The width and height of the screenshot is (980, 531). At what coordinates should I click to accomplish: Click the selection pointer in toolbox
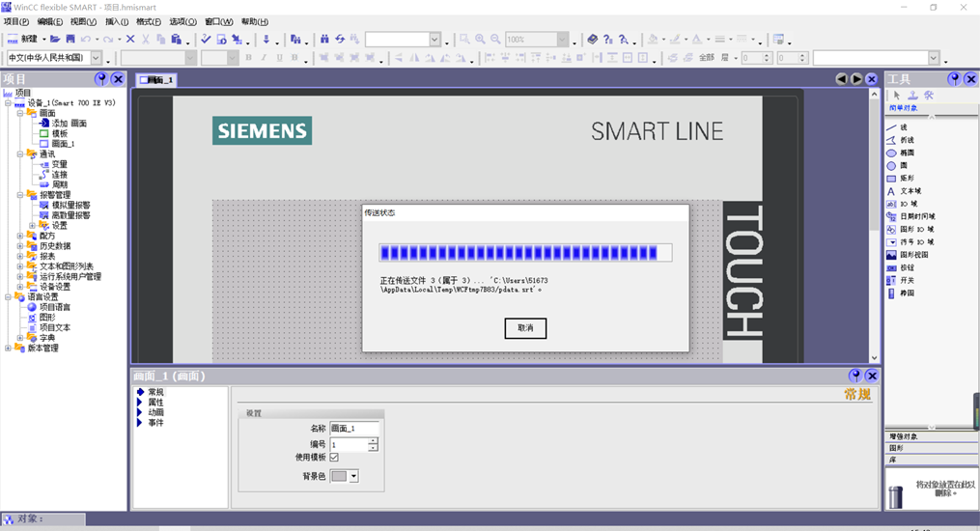coord(897,96)
